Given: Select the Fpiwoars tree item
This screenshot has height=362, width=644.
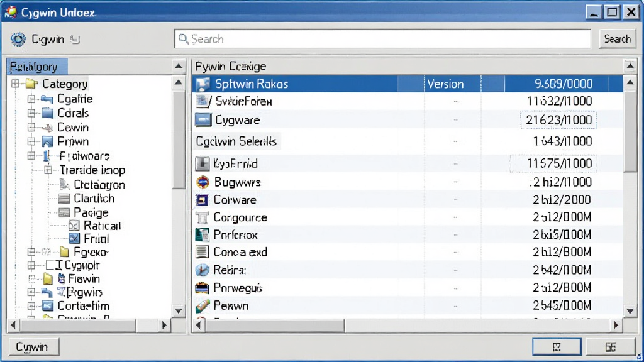Looking at the screenshot, I should tap(84, 156).
